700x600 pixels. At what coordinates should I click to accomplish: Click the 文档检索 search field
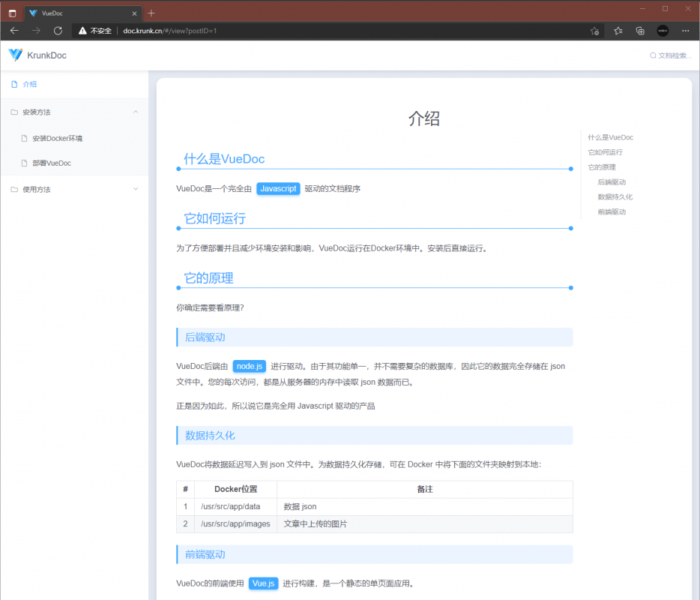672,55
